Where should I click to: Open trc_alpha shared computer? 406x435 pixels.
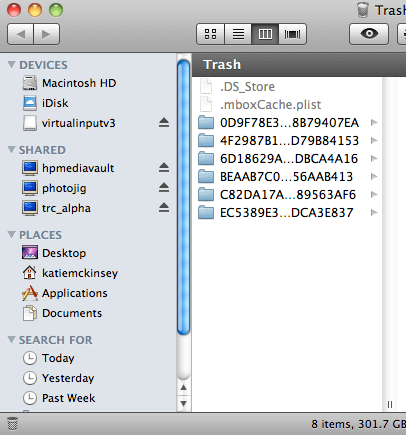(x=56, y=208)
